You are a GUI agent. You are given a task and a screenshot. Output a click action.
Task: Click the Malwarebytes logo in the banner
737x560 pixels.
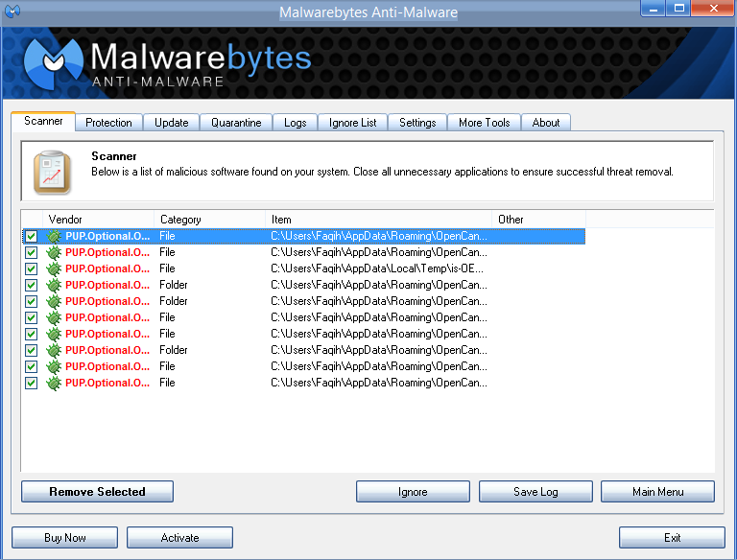pyautogui.click(x=54, y=63)
